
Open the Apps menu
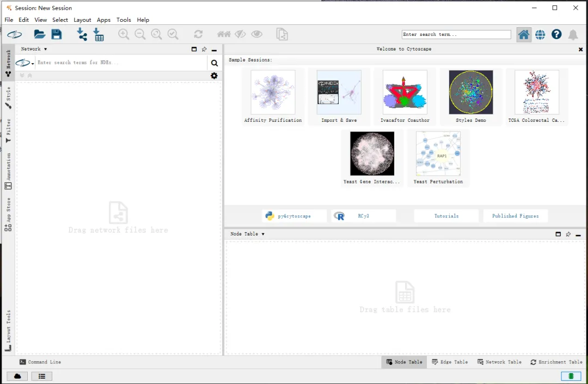tap(103, 20)
